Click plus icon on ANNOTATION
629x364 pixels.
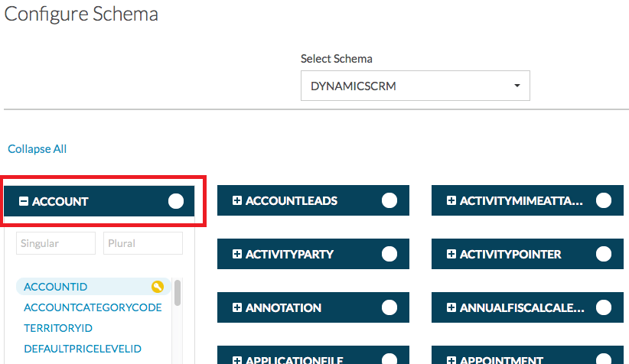(x=237, y=308)
